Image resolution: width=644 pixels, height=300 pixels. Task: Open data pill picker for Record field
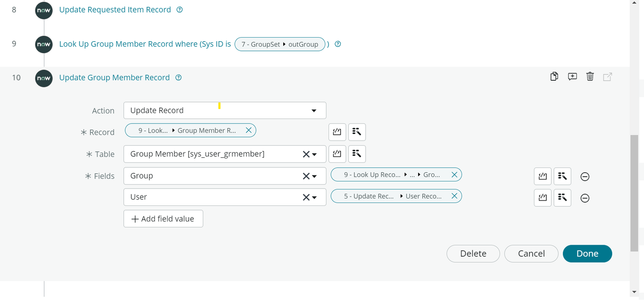click(357, 132)
